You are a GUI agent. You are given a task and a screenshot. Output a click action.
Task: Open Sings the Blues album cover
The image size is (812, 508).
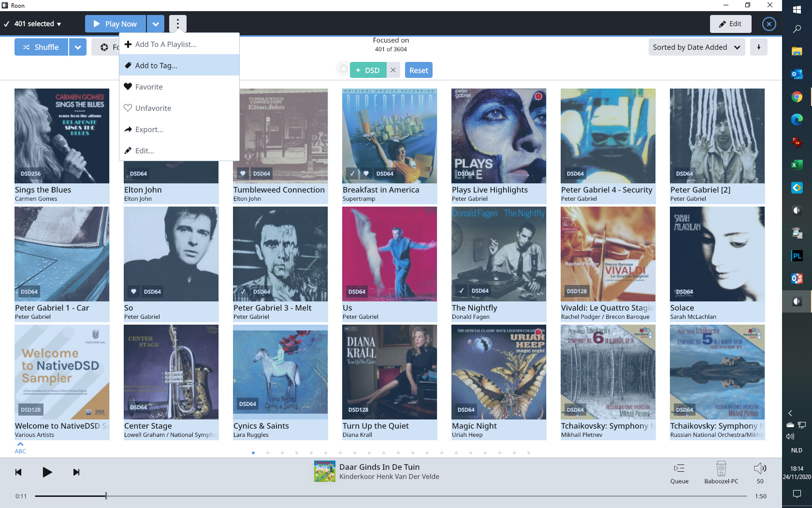(x=62, y=135)
